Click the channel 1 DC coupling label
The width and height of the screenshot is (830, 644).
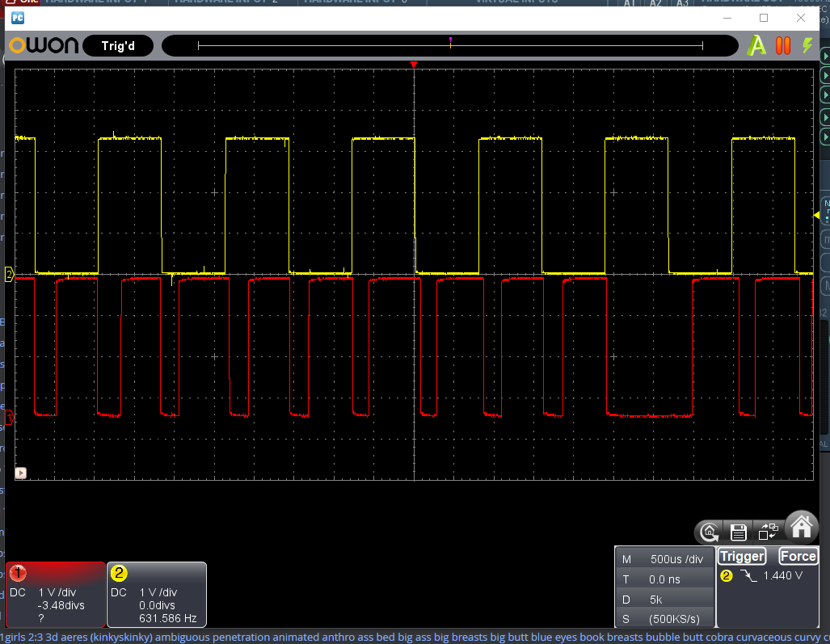pyautogui.click(x=18, y=592)
